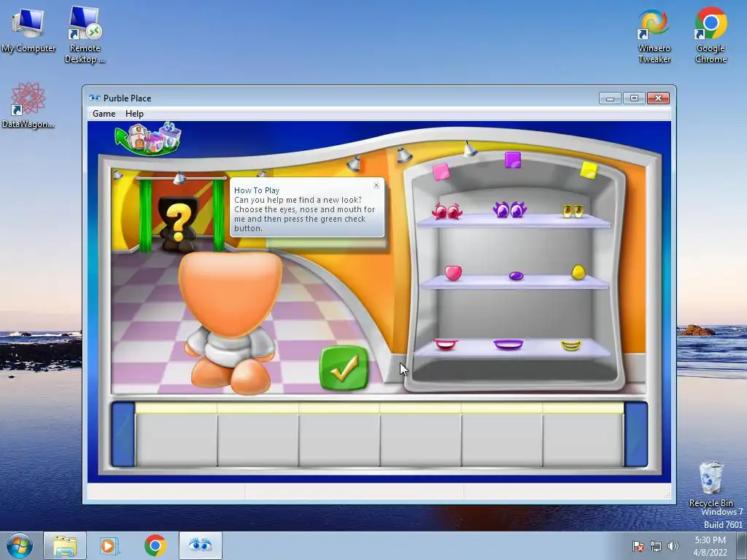
Task: Open the Game menu
Action: pos(104,113)
